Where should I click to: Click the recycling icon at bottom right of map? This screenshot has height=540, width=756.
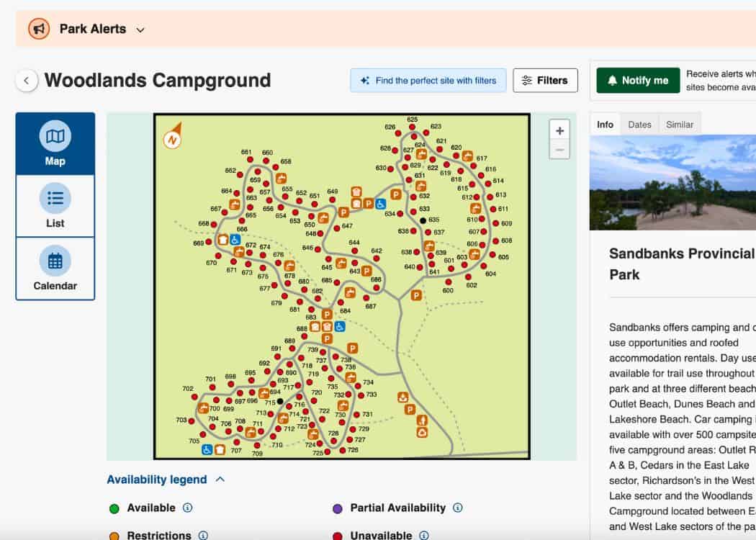coord(422,432)
